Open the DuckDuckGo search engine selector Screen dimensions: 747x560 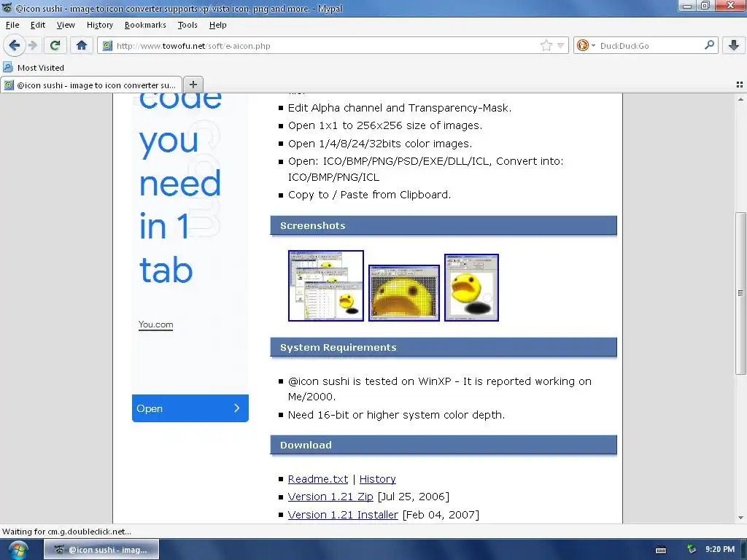tap(586, 46)
